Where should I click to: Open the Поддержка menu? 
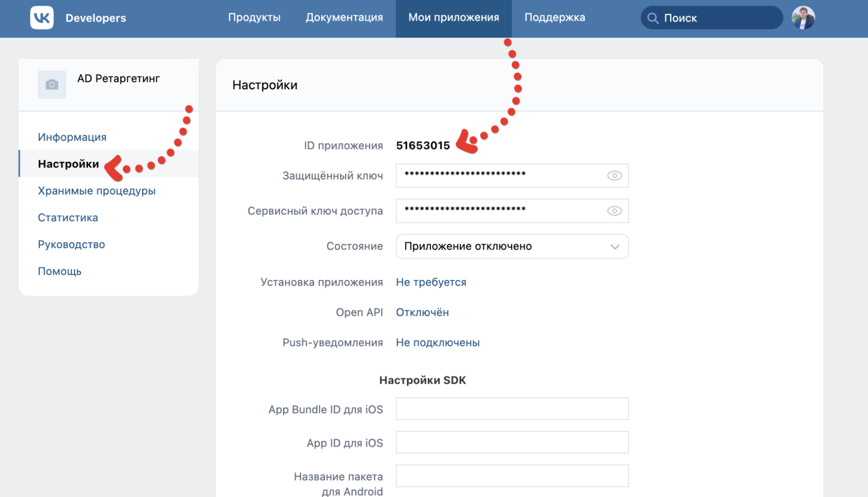[x=555, y=18]
